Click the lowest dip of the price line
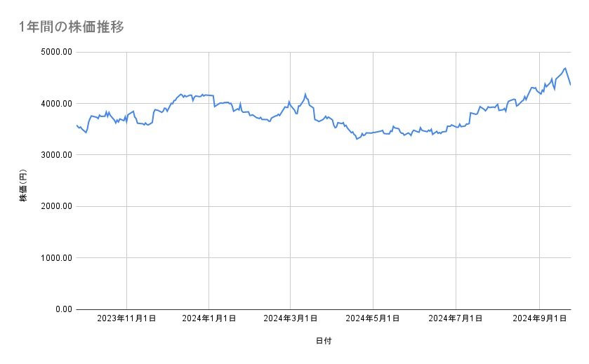The width and height of the screenshot is (589, 364). click(357, 139)
